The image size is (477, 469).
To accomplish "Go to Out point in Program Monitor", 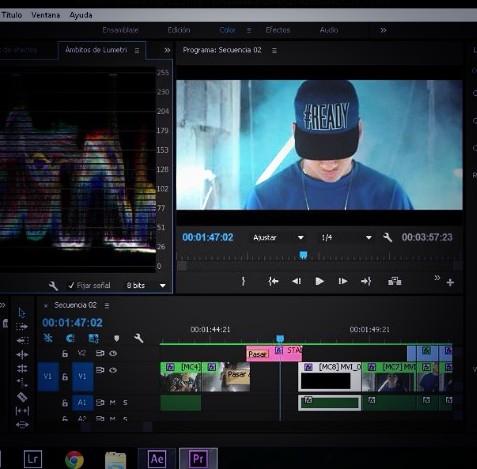I will pos(366,282).
